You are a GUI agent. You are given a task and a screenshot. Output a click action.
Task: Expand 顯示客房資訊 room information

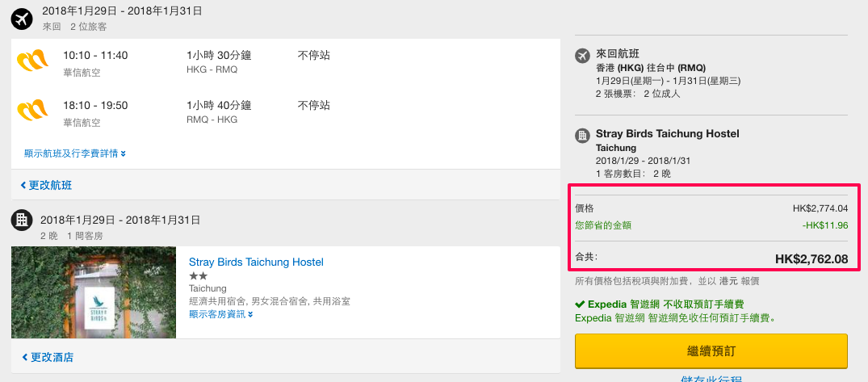pyautogui.click(x=221, y=314)
